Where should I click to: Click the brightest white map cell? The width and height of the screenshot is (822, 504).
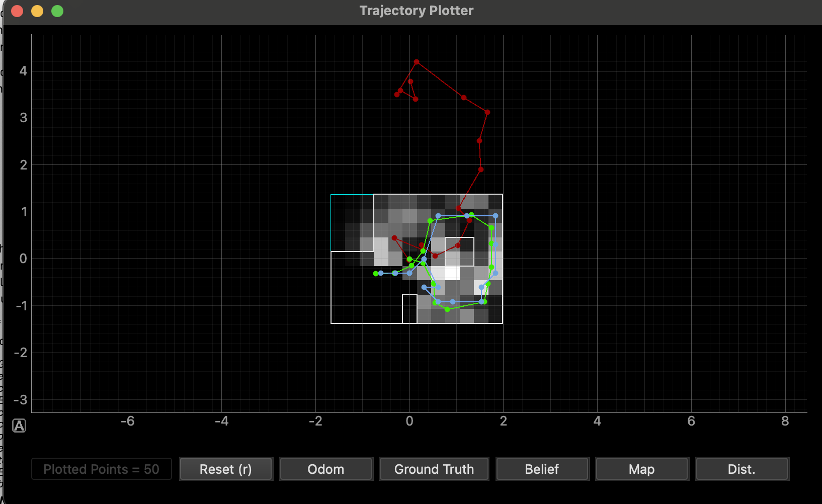pos(452,273)
